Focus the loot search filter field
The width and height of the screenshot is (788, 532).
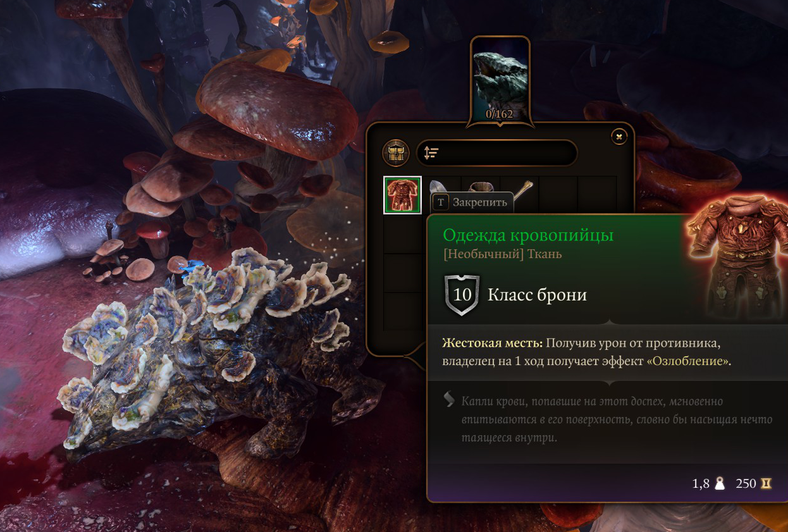pyautogui.click(x=496, y=153)
